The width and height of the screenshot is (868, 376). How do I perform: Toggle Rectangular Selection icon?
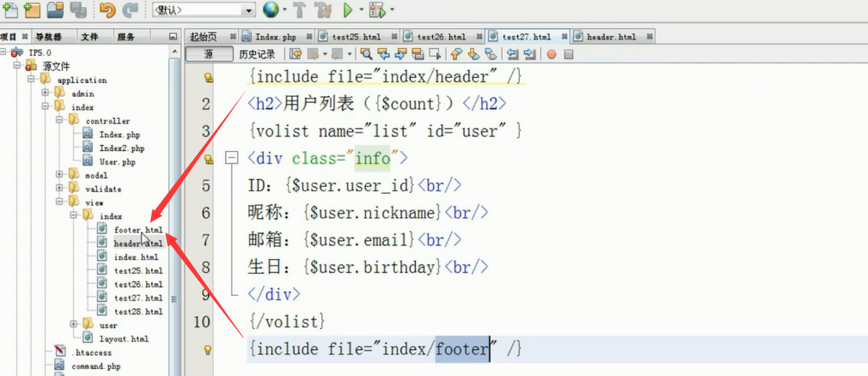click(x=435, y=54)
